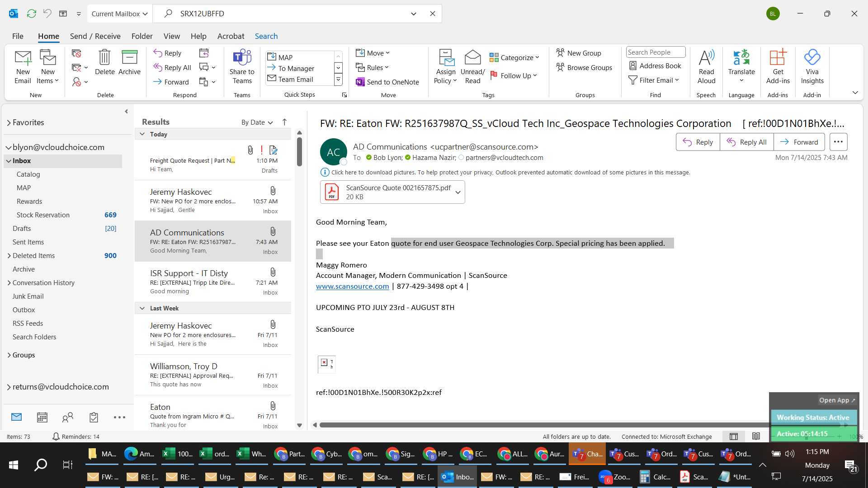Open the Categorize dropdown

click(514, 57)
